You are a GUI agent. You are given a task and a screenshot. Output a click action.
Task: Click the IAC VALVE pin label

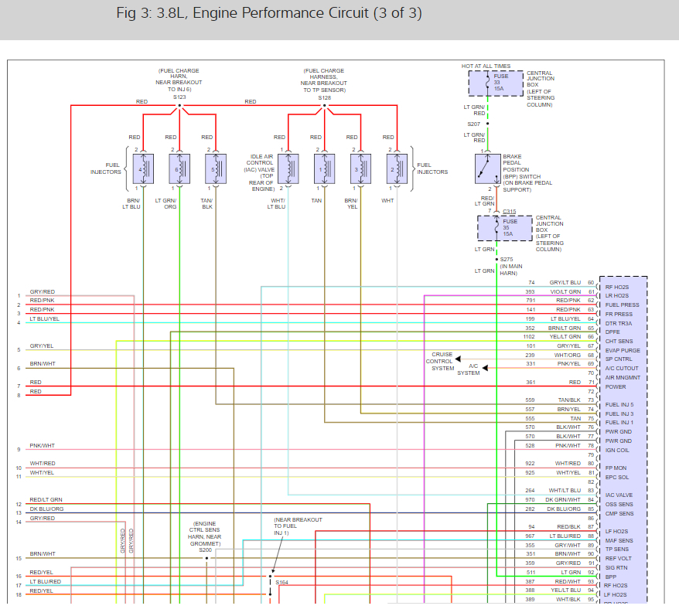619,495
